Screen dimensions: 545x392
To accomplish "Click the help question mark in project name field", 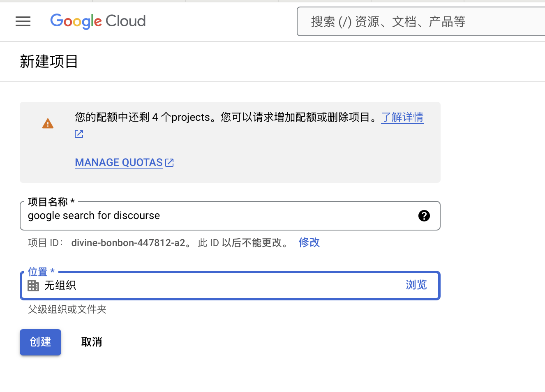I will pos(424,215).
